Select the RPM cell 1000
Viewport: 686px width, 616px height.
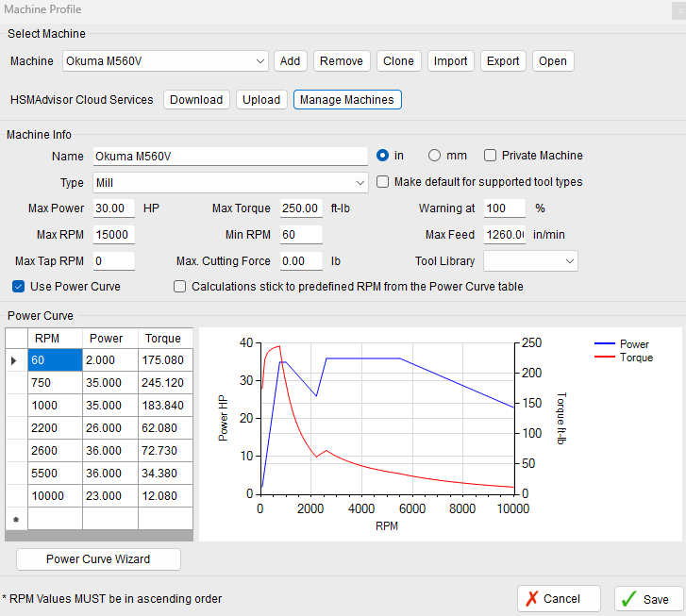coord(55,406)
